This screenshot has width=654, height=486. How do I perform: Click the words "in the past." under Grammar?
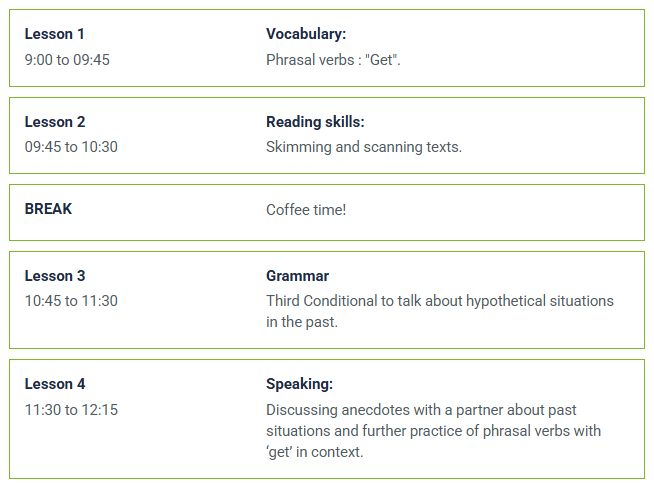tap(302, 322)
